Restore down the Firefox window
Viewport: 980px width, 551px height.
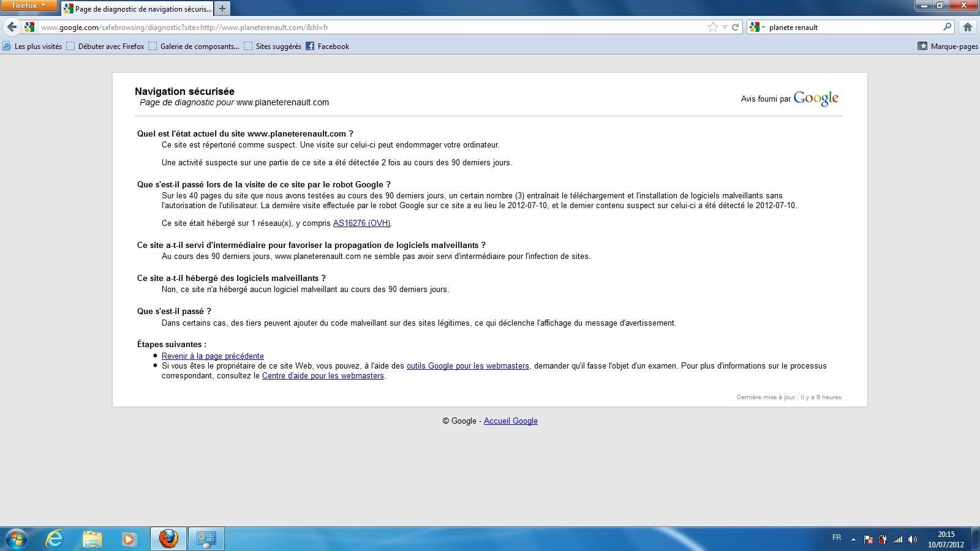[940, 6]
